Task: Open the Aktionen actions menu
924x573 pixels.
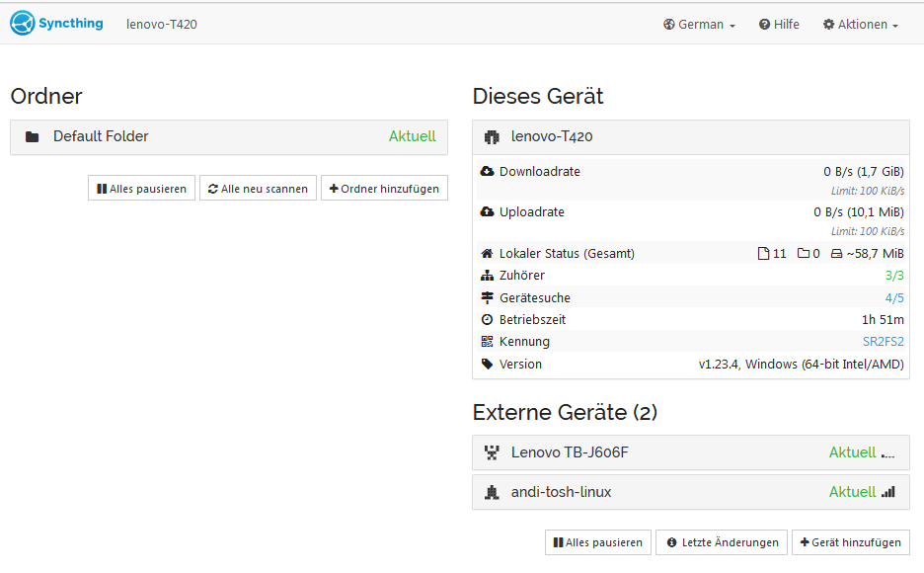Action: pyautogui.click(x=861, y=24)
